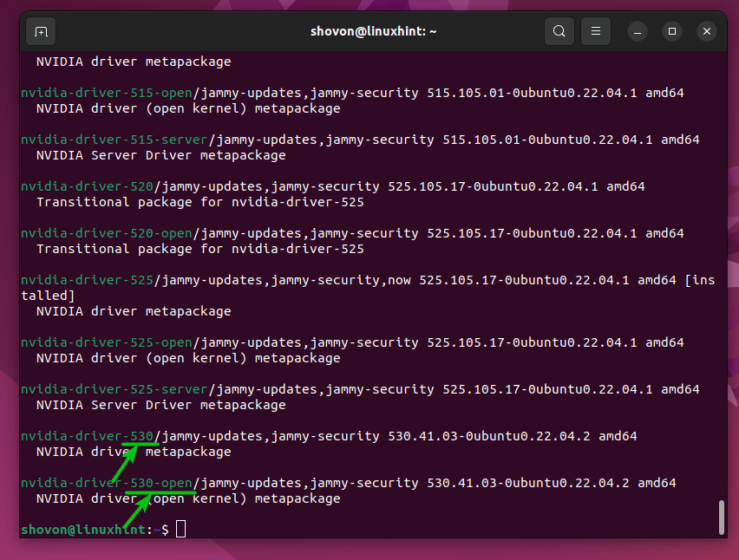Click the title text shovon@linuxhint: ~

coord(373,31)
